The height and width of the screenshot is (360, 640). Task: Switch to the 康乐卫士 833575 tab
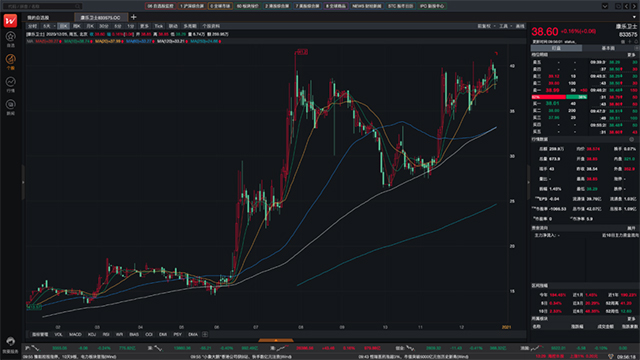coord(101,18)
